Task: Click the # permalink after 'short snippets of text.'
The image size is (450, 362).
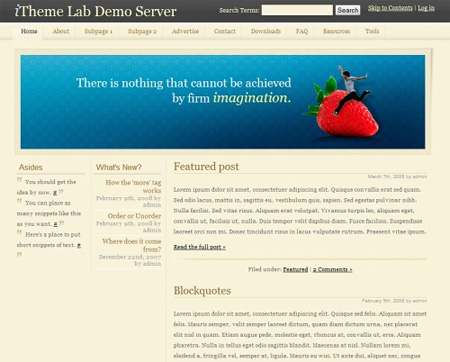Action: click(x=79, y=245)
